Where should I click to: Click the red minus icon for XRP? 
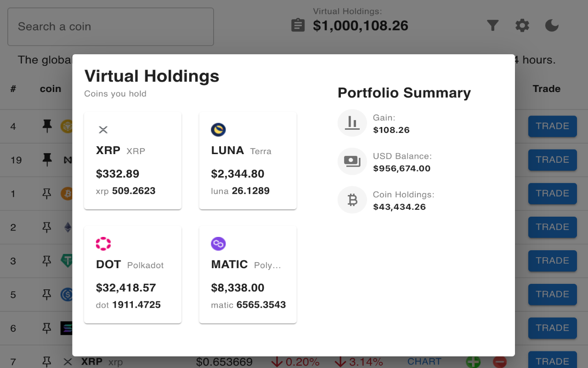point(500,362)
